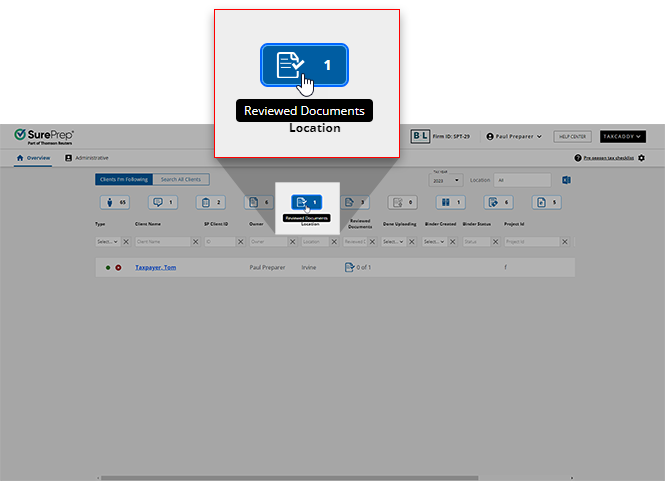665x481 pixels.
Task: Click the red status icon for Taxpayer, Tom
Action: pyautogui.click(x=118, y=268)
